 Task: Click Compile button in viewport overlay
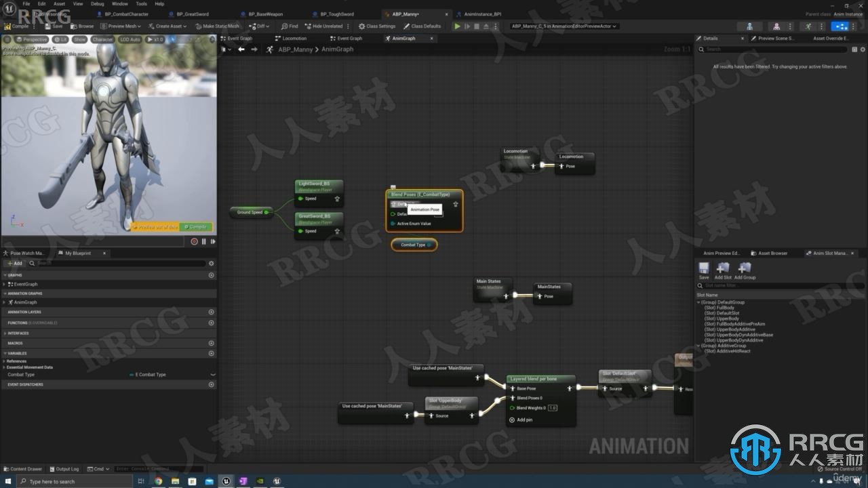[197, 227]
